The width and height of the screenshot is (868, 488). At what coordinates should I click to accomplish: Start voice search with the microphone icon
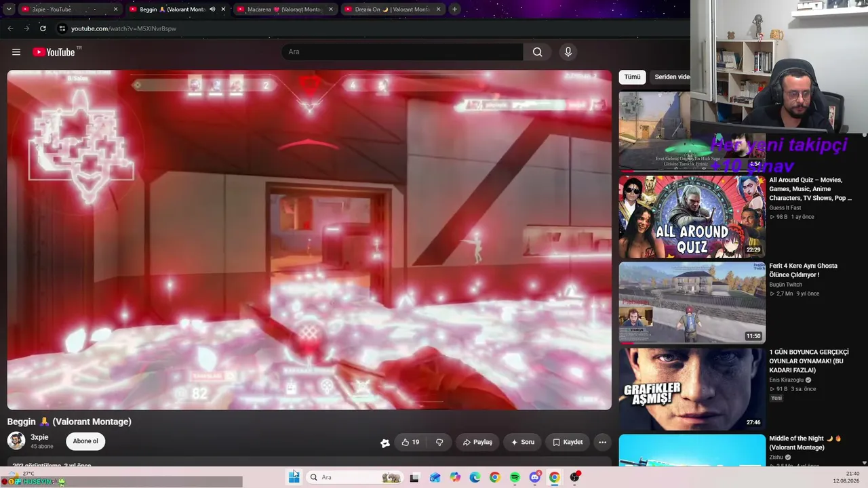point(568,52)
